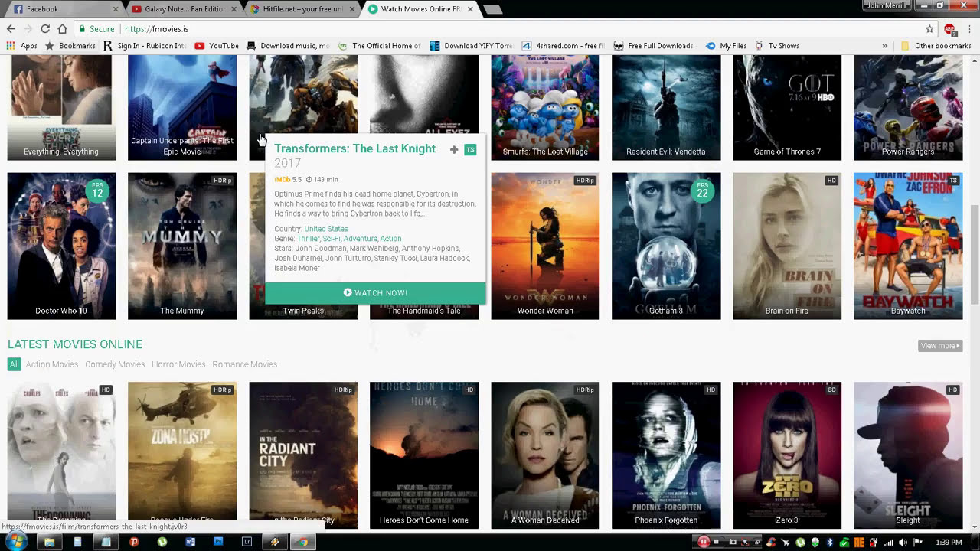Click the United States country link
This screenshot has width=980, height=551.
(x=325, y=229)
